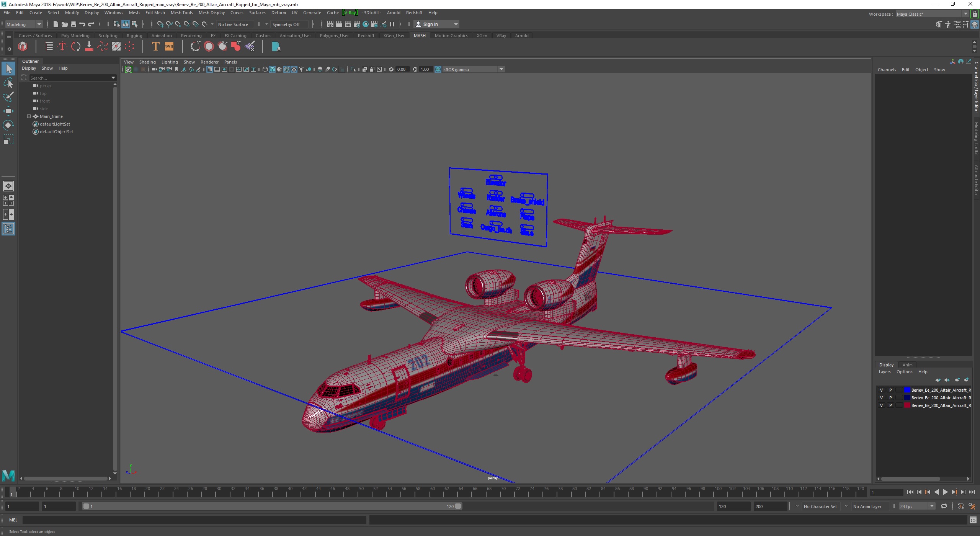
Task: Toggle visibility V of second display layer
Action: [x=882, y=398]
